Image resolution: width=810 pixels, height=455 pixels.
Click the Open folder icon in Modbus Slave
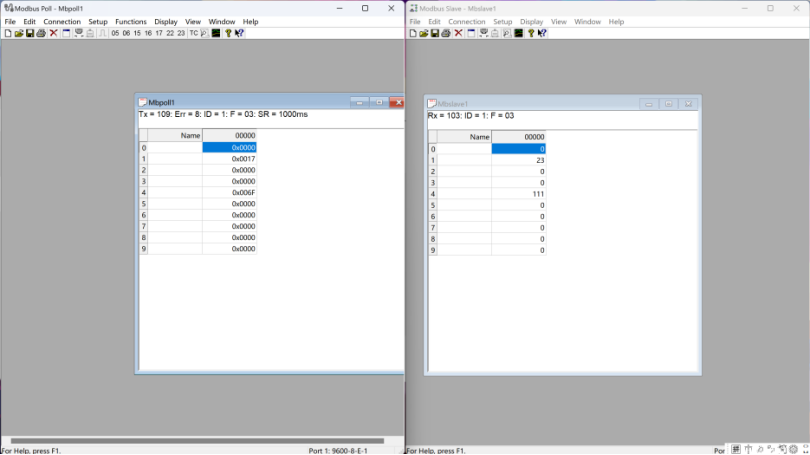[424, 33]
